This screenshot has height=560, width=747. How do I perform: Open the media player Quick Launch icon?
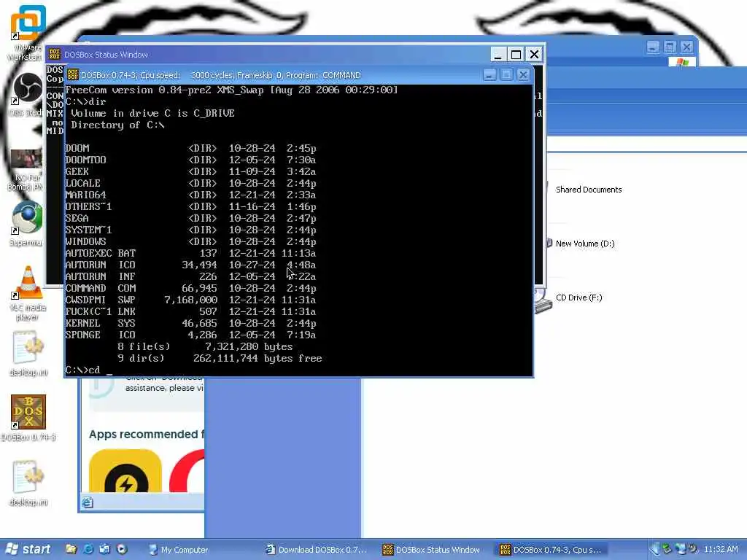tap(122, 549)
